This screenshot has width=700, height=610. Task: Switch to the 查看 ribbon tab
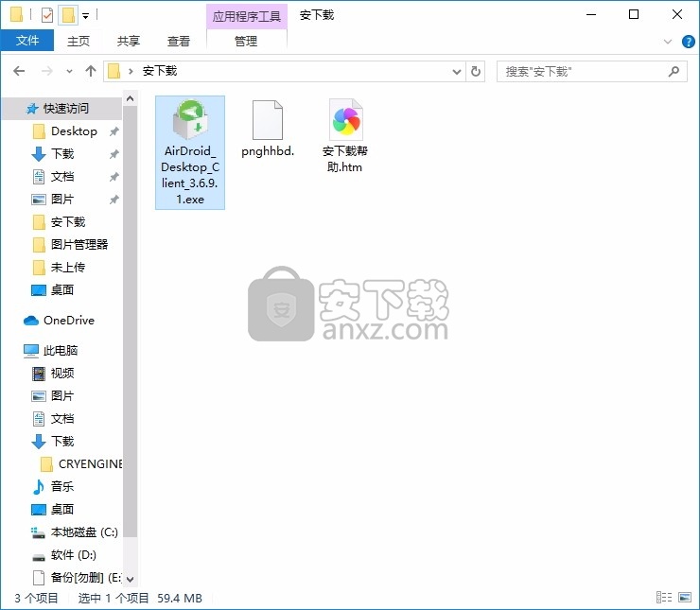(179, 41)
